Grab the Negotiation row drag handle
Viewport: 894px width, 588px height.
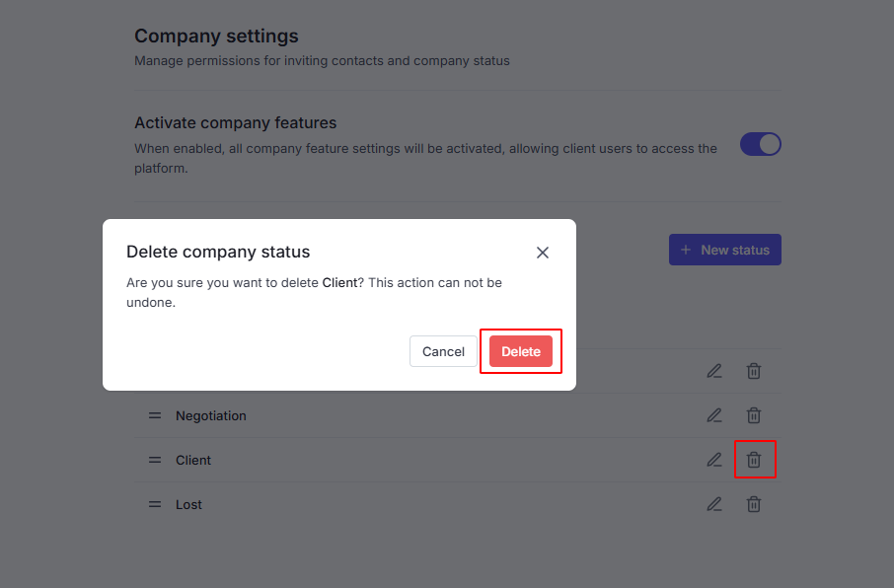(155, 415)
